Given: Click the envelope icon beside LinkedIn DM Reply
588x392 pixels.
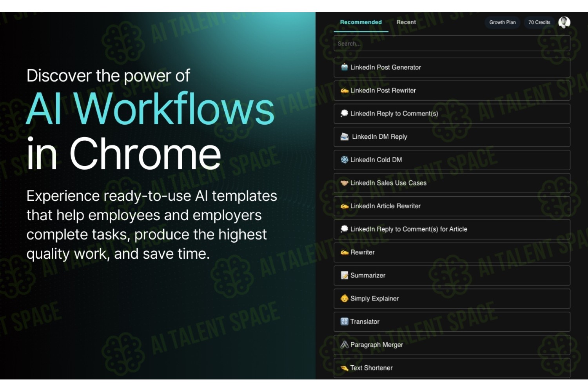Looking at the screenshot, I should 344,136.
